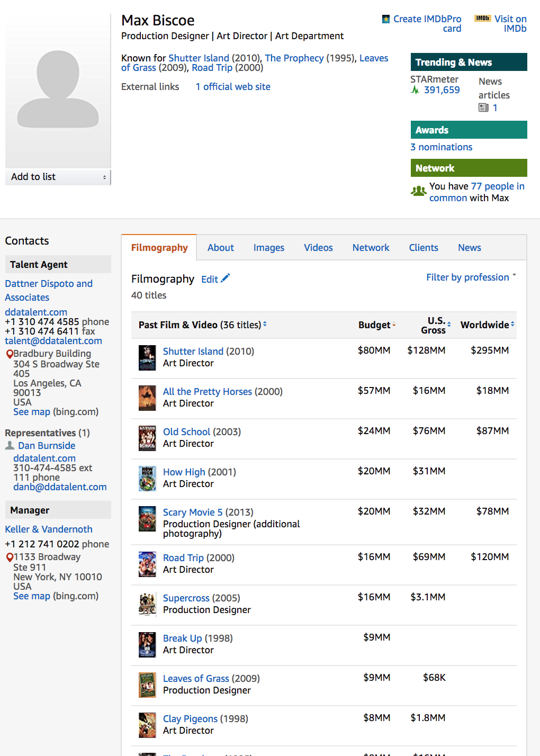The width and height of the screenshot is (540, 756).
Task: Open the Supercross title link
Action: 186,598
